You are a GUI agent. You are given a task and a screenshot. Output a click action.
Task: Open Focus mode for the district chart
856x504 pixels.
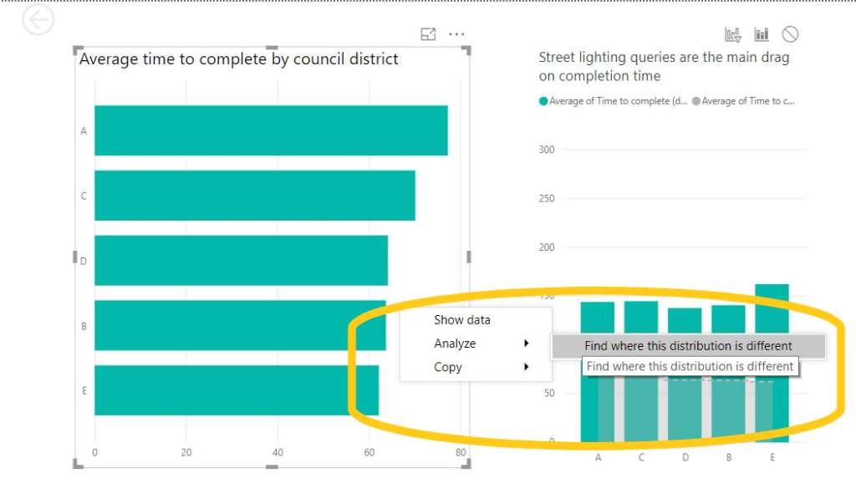coord(428,34)
